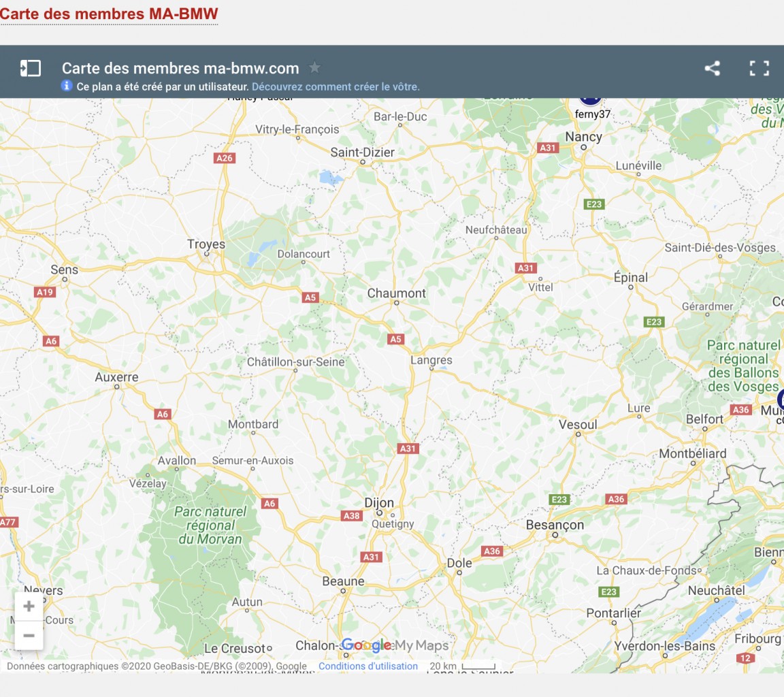Click the Neufchâteau town label
The image size is (784, 697).
coord(496,230)
